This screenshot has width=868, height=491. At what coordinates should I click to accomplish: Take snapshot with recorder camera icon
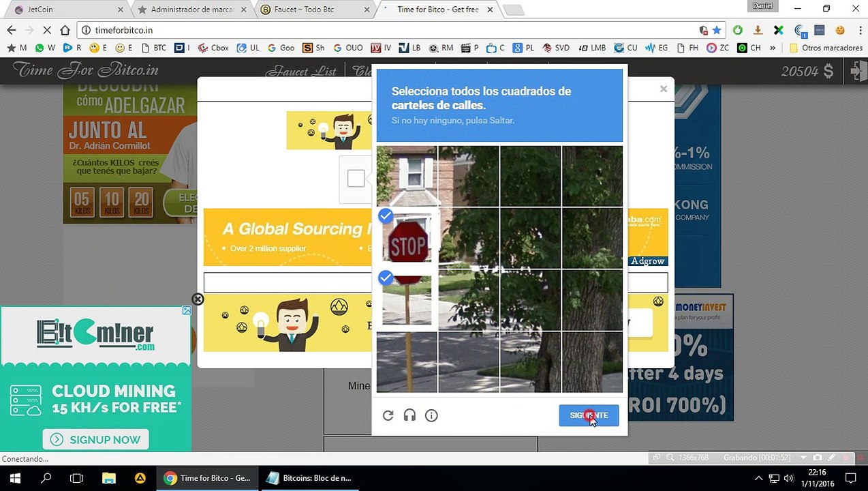pos(818,458)
